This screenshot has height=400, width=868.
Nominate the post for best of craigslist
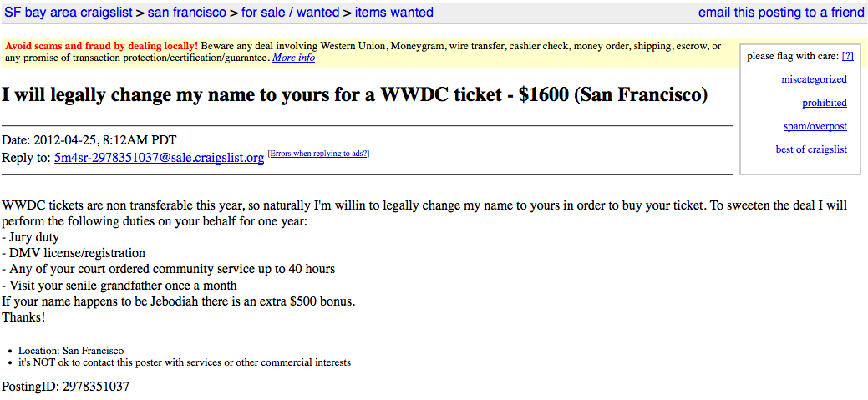811,149
